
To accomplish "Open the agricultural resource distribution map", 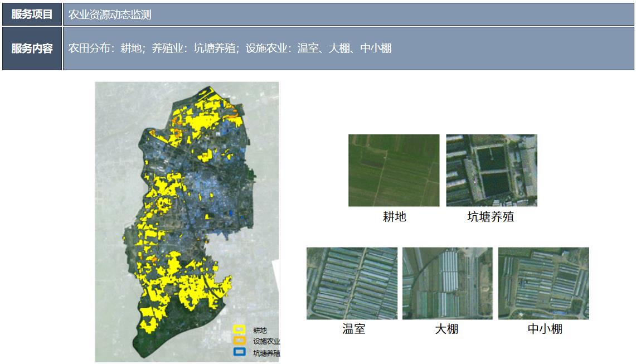I will pyautogui.click(x=187, y=221).
